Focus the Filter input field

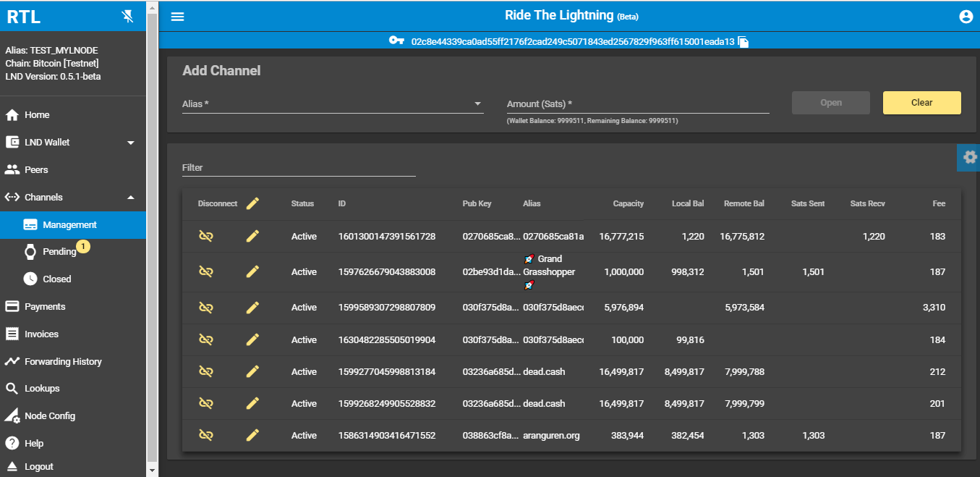(299, 167)
